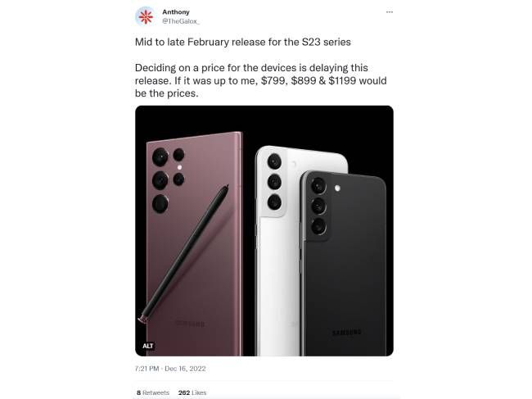Open the three-dot more options menu
Viewport: 532px width, 399px height.
coord(389,12)
